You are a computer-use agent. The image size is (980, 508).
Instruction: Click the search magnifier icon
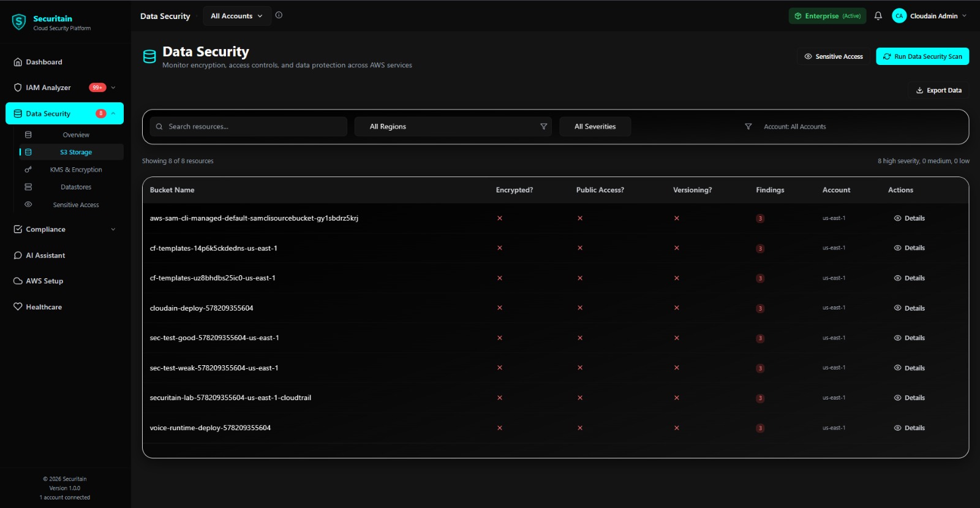159,127
